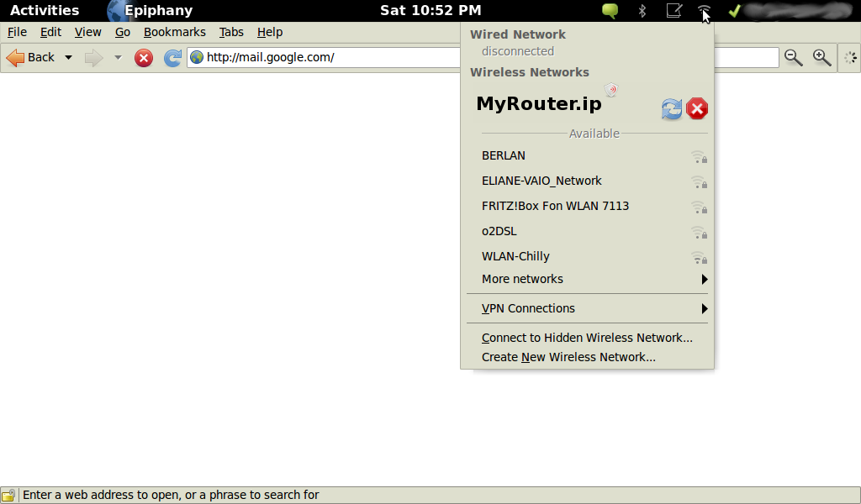Click Connect to Hidden Wireless Network
861x504 pixels.
point(587,338)
